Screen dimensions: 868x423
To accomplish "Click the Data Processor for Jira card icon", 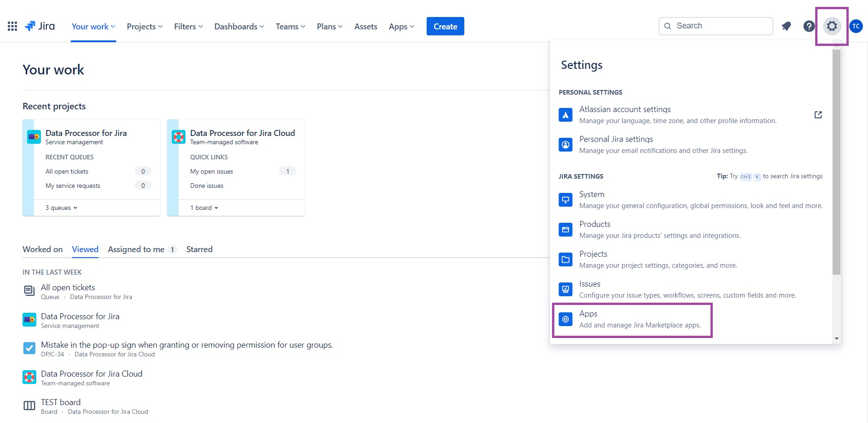I will [34, 137].
